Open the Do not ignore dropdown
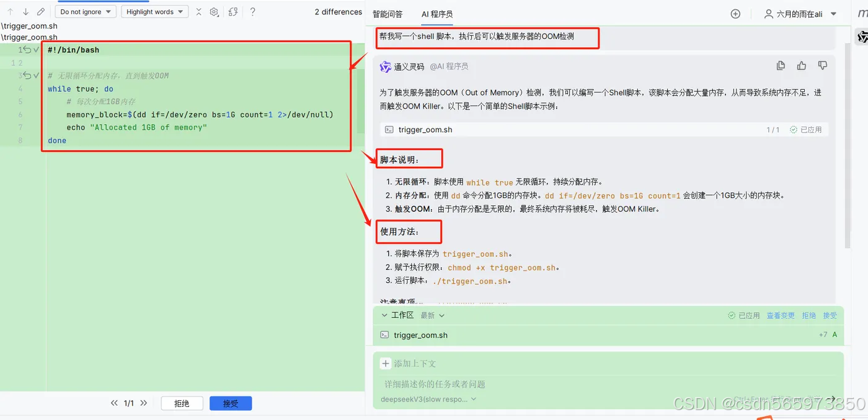868x420 pixels. (x=86, y=12)
